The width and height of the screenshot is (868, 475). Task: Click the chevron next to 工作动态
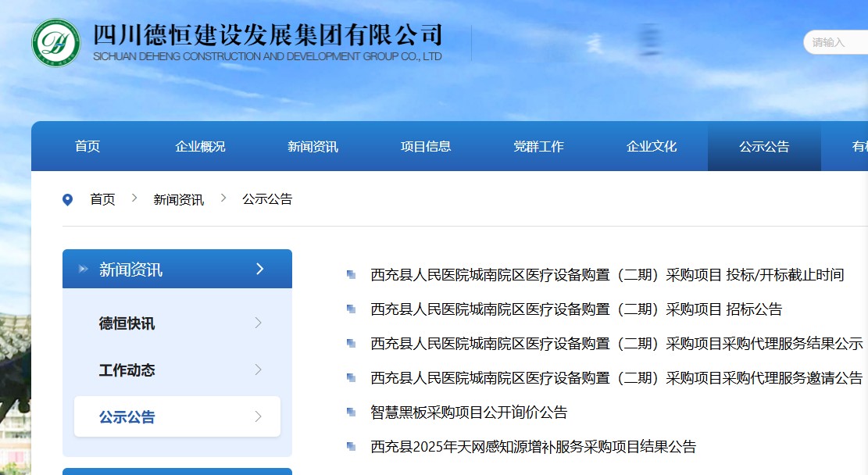click(x=258, y=370)
